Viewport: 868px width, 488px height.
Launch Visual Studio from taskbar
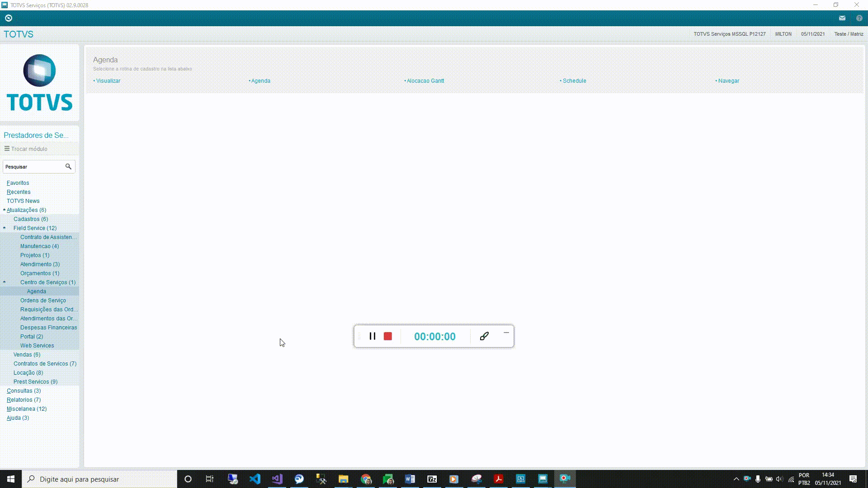[x=277, y=479]
